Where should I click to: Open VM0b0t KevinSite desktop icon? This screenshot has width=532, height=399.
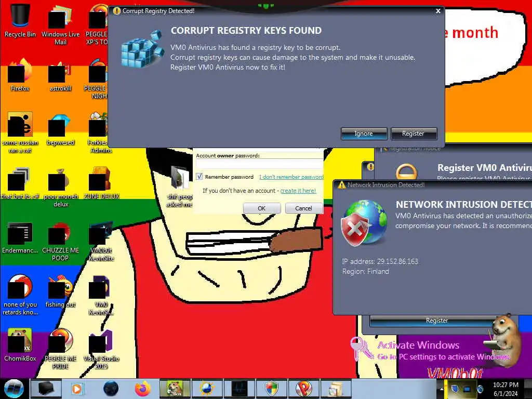pyautogui.click(x=101, y=241)
